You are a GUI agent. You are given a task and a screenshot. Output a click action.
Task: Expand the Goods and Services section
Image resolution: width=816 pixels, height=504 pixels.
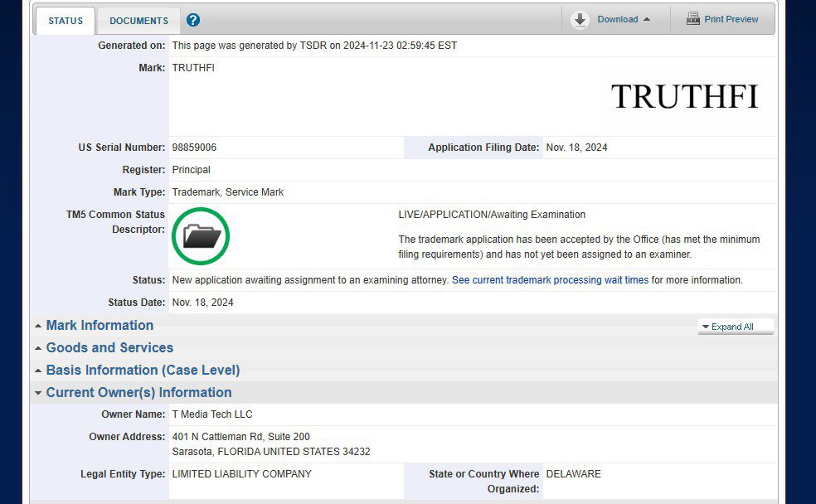[109, 347]
